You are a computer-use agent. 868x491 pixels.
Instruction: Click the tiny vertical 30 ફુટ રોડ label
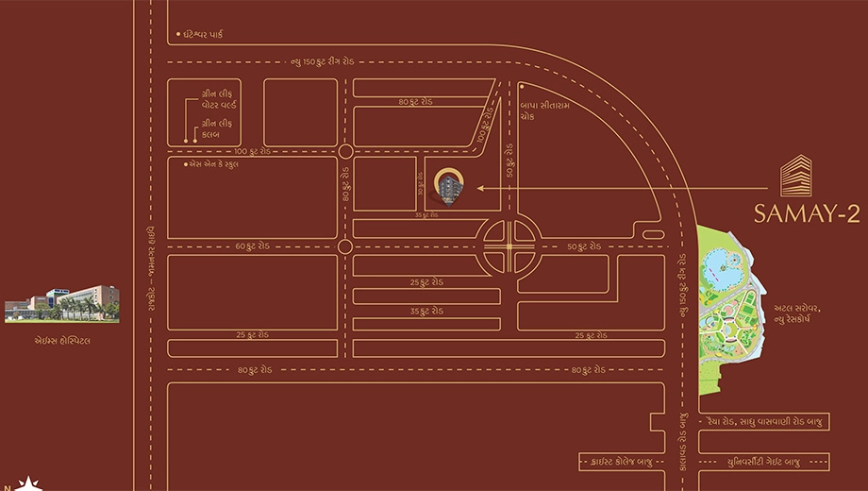click(x=420, y=183)
